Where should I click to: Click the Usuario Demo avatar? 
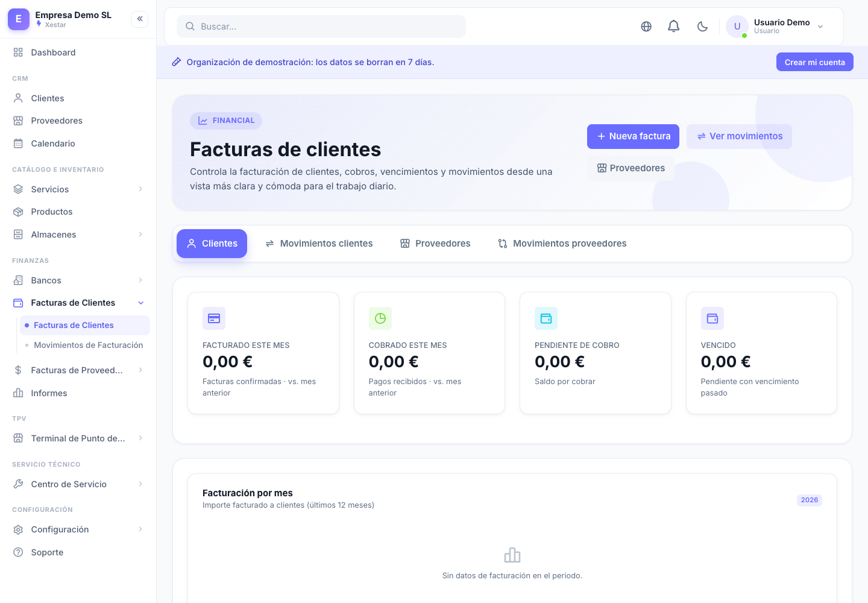(x=737, y=27)
